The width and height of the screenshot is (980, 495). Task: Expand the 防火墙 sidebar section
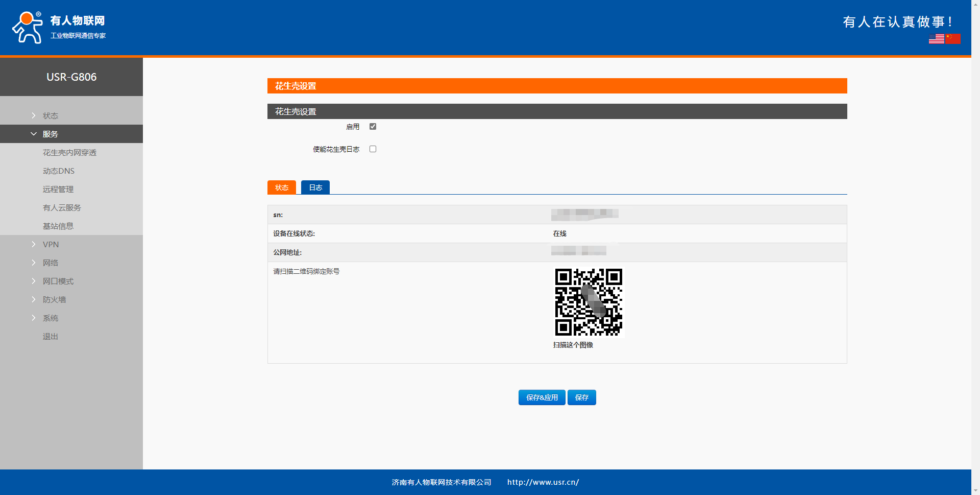(54, 300)
